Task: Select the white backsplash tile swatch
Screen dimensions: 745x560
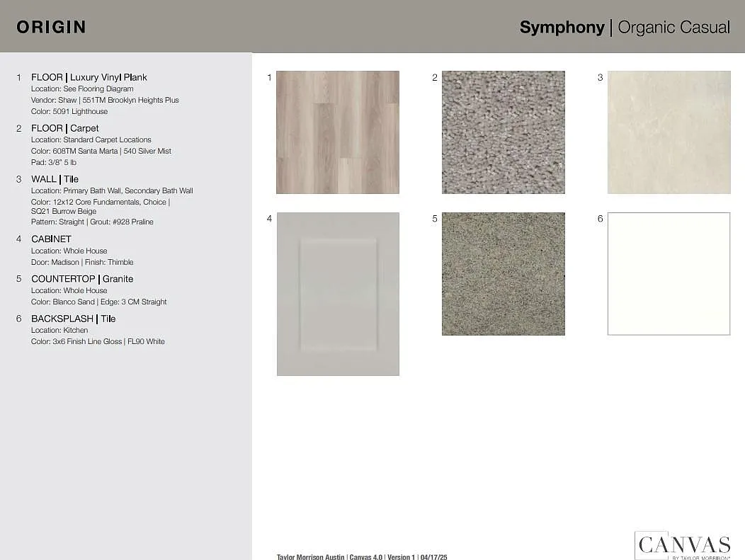Action: click(x=669, y=274)
